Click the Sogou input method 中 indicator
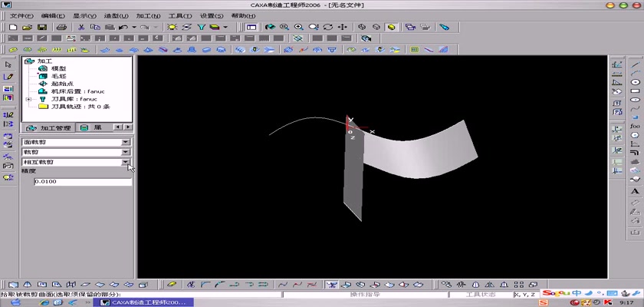The width and height of the screenshot is (644, 307). click(x=577, y=293)
